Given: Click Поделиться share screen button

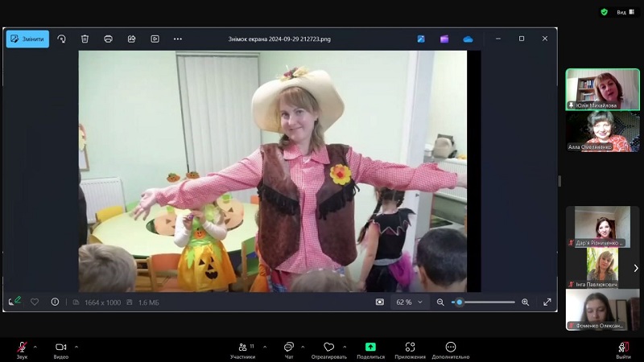Looking at the screenshot, I should (370, 350).
